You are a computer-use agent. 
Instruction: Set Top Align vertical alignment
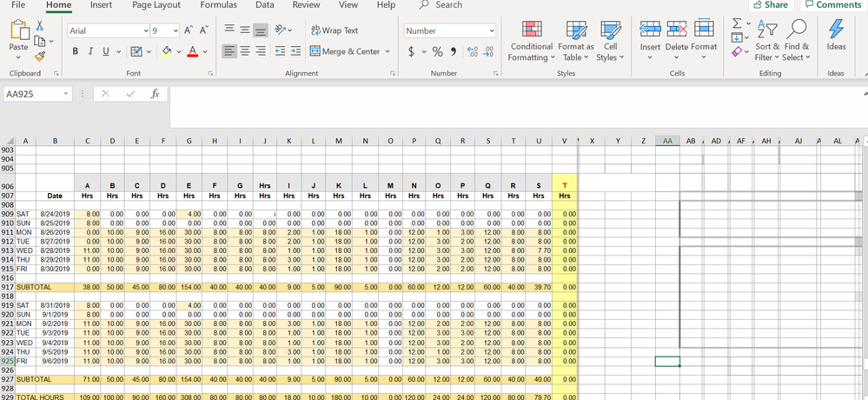point(229,30)
